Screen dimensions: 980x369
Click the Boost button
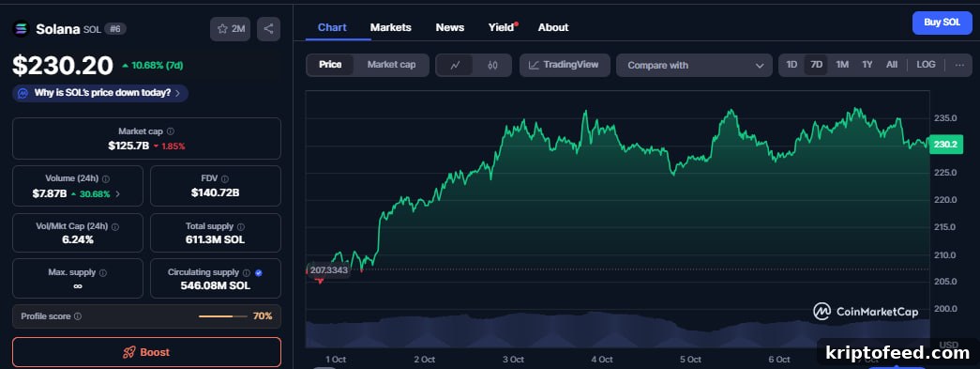[x=147, y=352]
